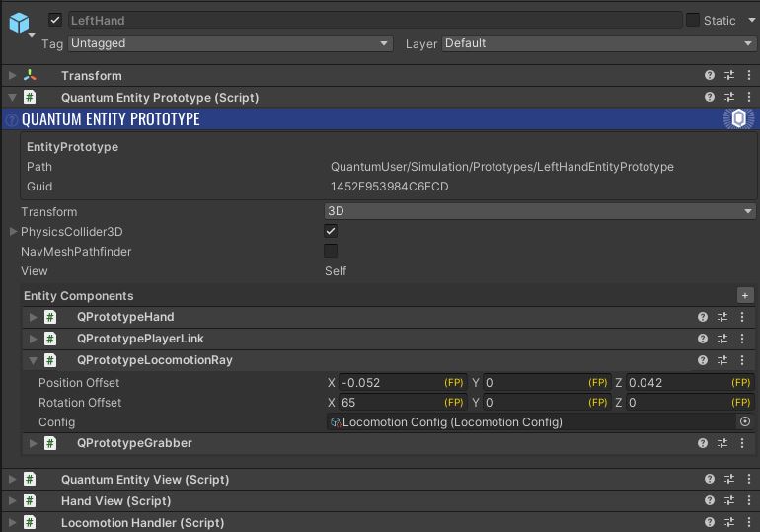Expand the PhysicsCollider3D foldout
Viewport: 760px width, 532px height.
coord(13,232)
